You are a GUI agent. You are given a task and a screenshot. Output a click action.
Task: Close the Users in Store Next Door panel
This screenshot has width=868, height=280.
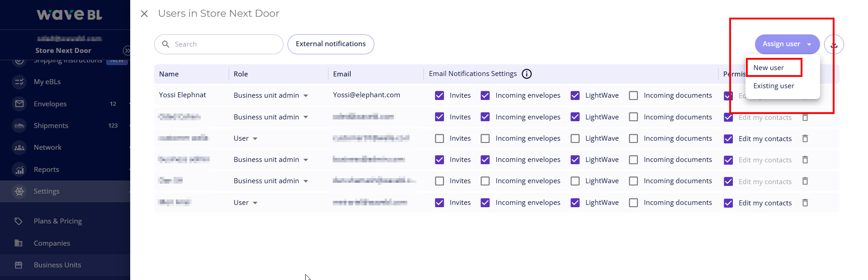144,14
